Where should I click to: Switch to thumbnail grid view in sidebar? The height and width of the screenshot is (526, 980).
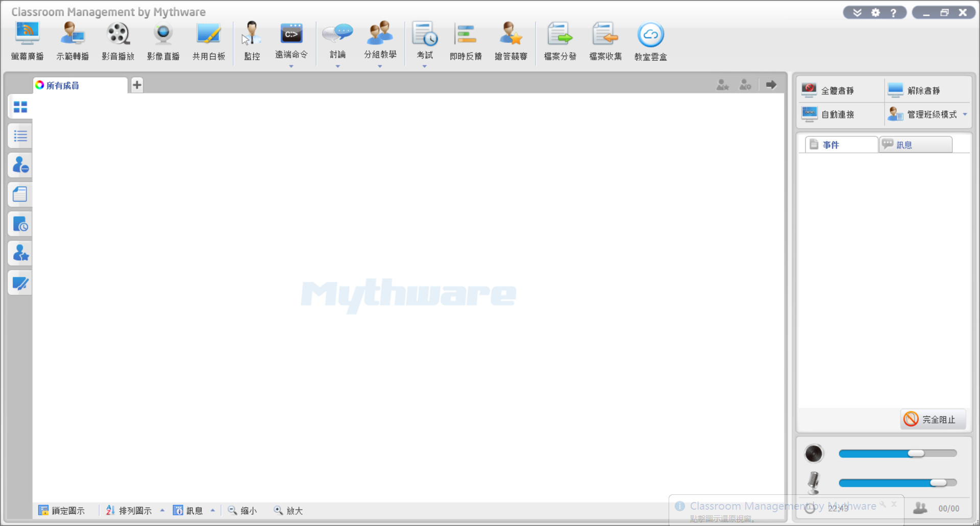[x=20, y=107]
